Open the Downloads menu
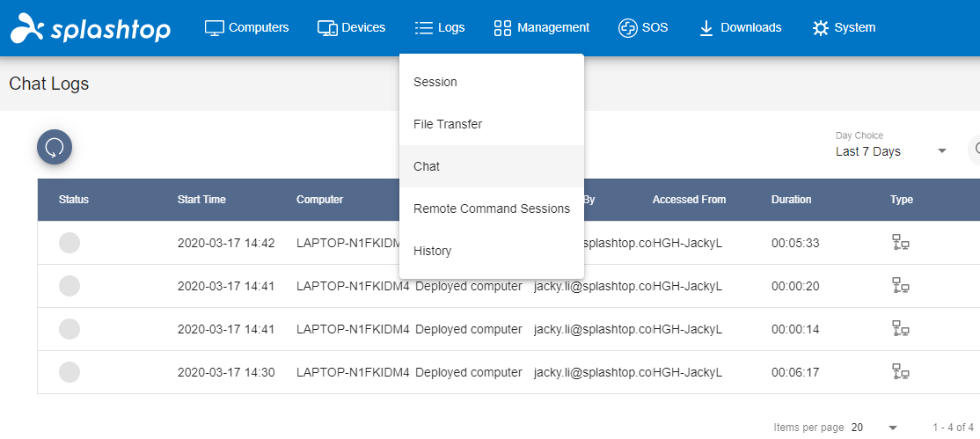The width and height of the screenshot is (980, 439). coord(740,27)
